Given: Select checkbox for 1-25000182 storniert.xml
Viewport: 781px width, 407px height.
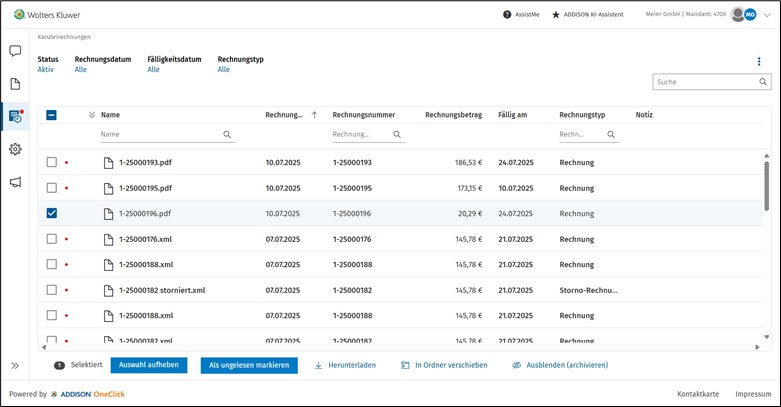Looking at the screenshot, I should point(51,290).
